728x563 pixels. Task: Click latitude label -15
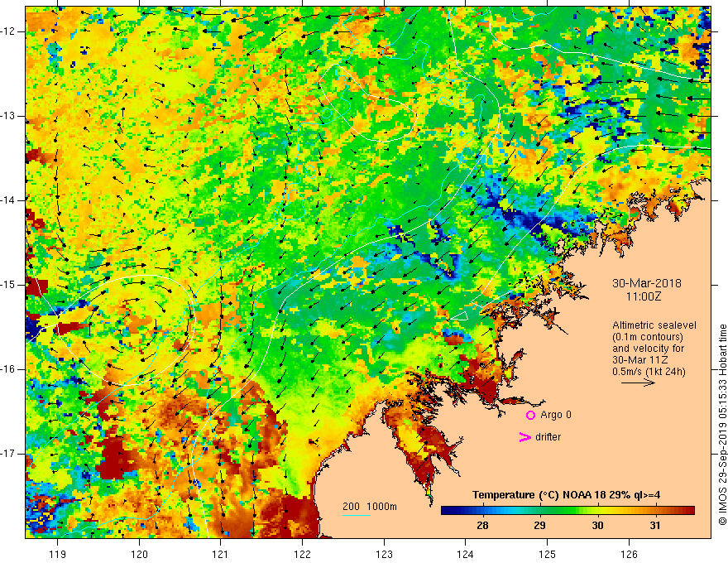(8, 285)
